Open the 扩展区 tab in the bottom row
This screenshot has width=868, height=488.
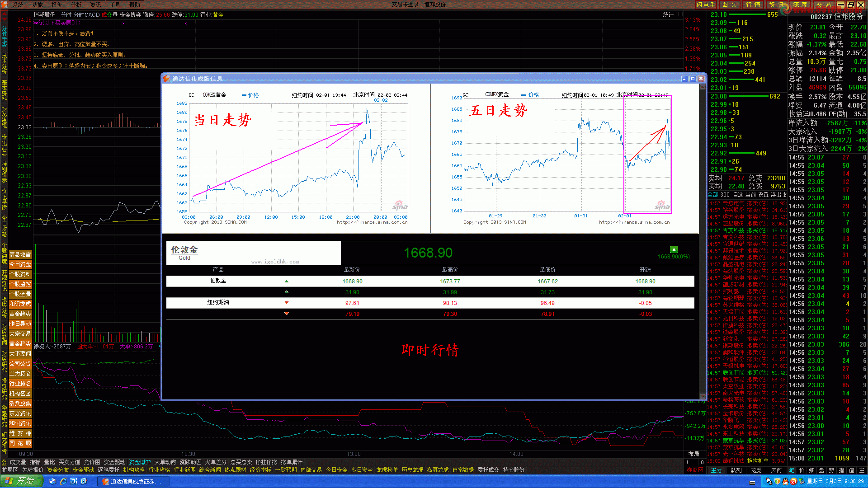pos(9,470)
